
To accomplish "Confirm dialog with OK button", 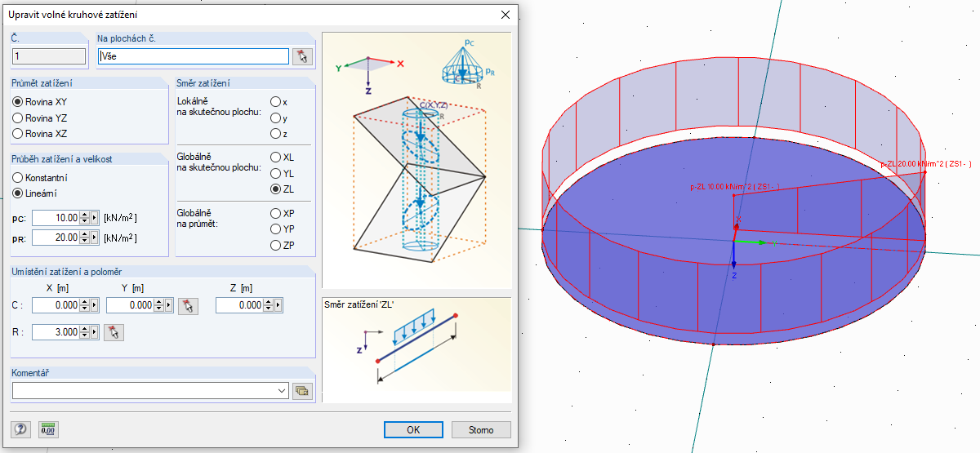I will click(x=413, y=429).
